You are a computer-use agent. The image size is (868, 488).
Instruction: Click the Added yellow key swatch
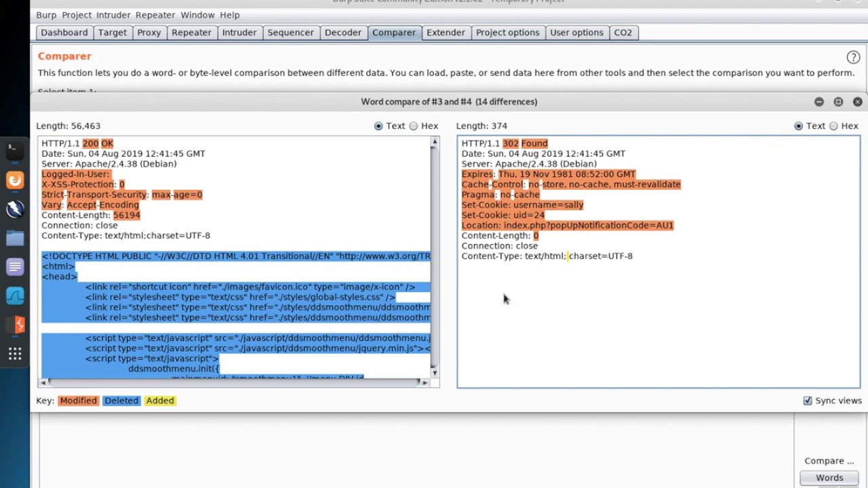(160, 401)
